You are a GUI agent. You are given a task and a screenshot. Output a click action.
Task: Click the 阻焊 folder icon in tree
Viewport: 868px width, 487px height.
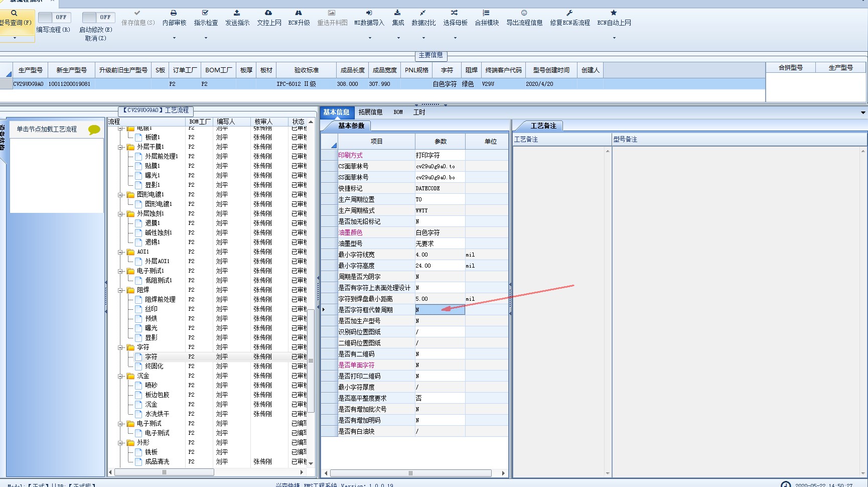[x=130, y=290]
